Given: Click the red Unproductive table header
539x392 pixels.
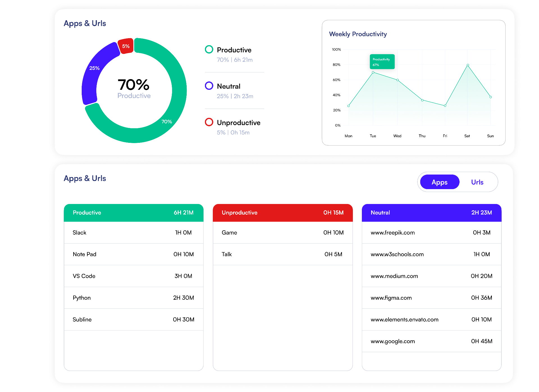Looking at the screenshot, I should pos(283,213).
